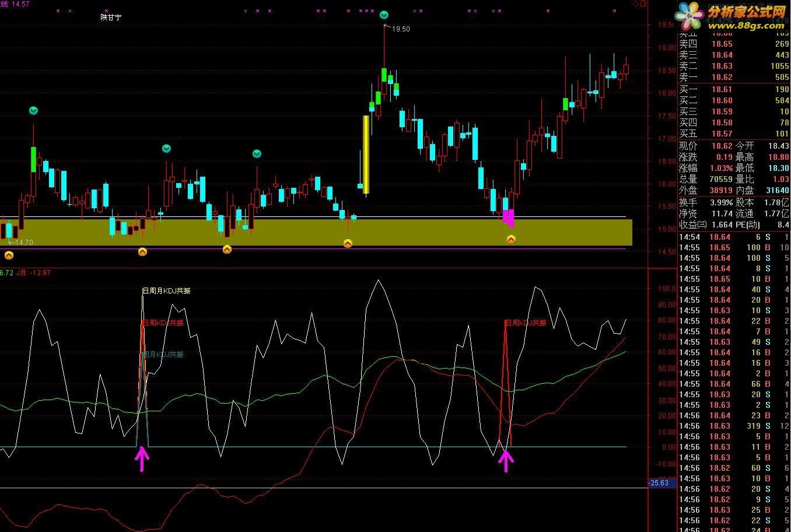Image resolution: width=791 pixels, height=532 pixels.
Task: Click the 内盘 31640 value
Action: [778, 190]
